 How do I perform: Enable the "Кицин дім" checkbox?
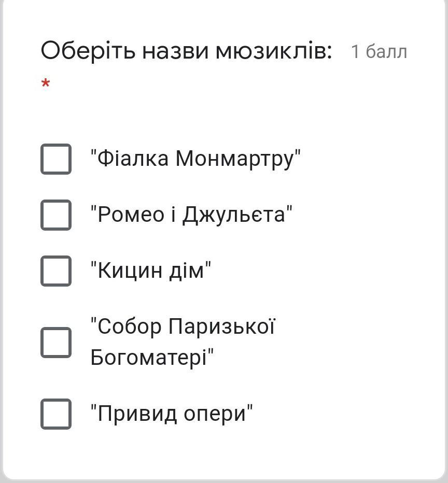(x=56, y=271)
